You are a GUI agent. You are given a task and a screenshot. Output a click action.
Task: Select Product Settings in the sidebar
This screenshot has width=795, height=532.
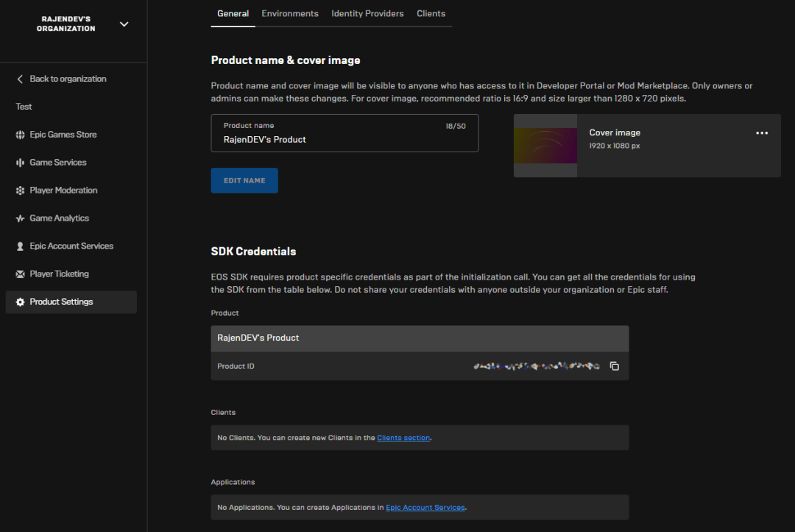click(71, 302)
